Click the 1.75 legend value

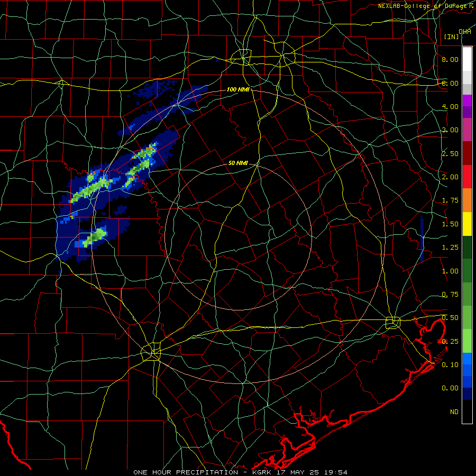[x=450, y=200]
